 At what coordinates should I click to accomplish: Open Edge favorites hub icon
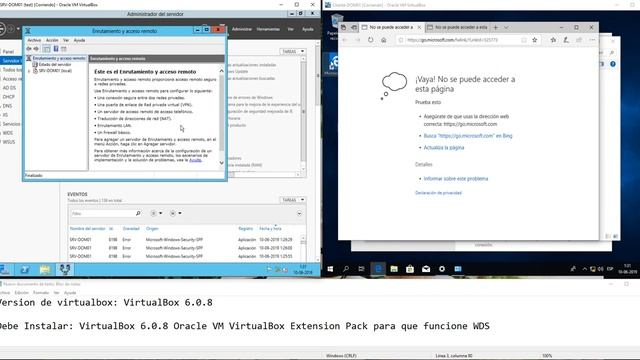click(553, 40)
